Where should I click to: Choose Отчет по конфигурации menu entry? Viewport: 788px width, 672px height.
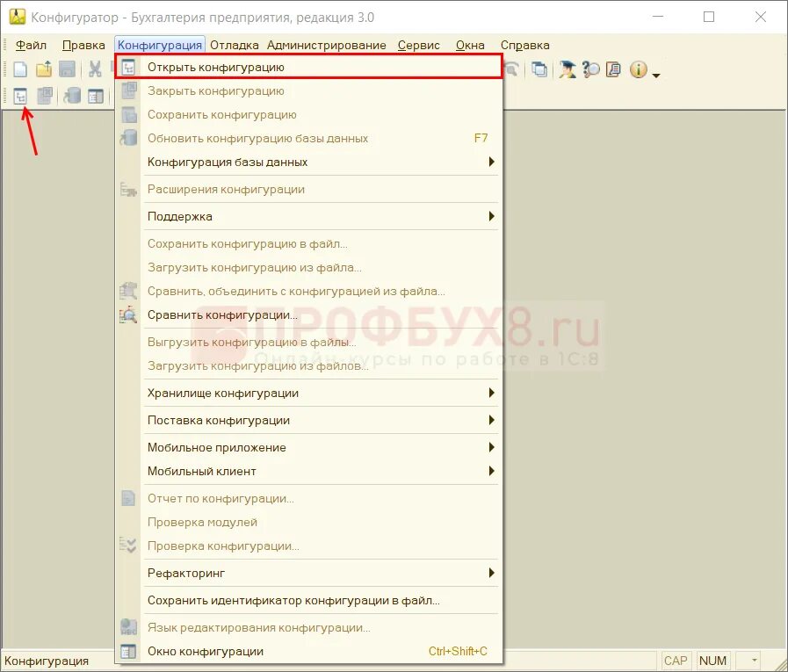(308, 499)
